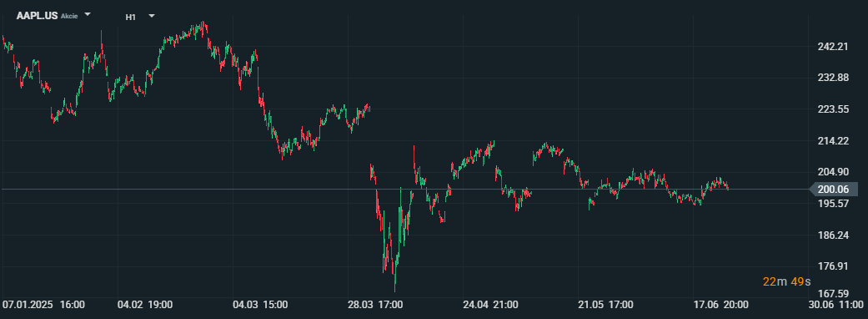The width and height of the screenshot is (868, 319).
Task: Click the 30.06 11:00 time marker
Action: (835, 305)
